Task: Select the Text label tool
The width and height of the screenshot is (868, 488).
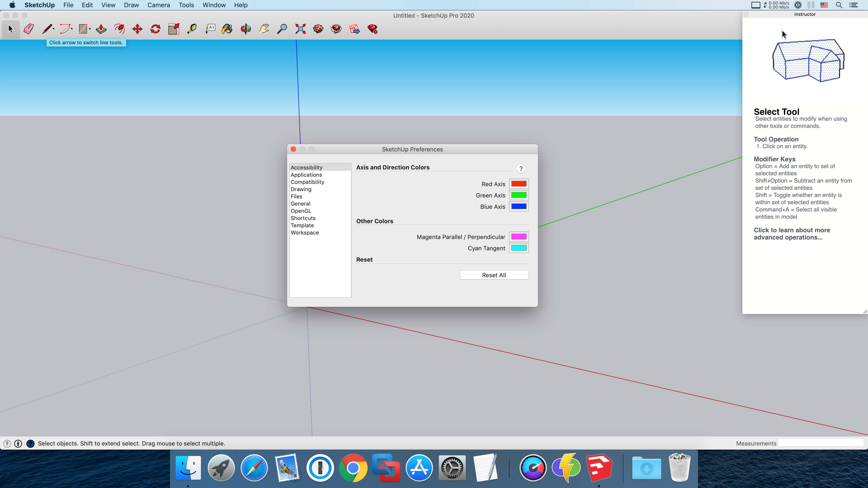Action: [210, 29]
